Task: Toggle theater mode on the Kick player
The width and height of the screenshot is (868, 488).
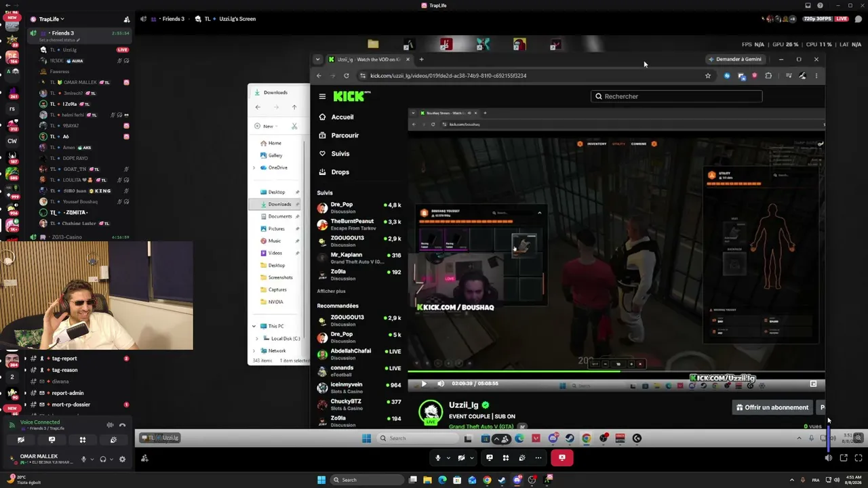Action: click(x=813, y=384)
